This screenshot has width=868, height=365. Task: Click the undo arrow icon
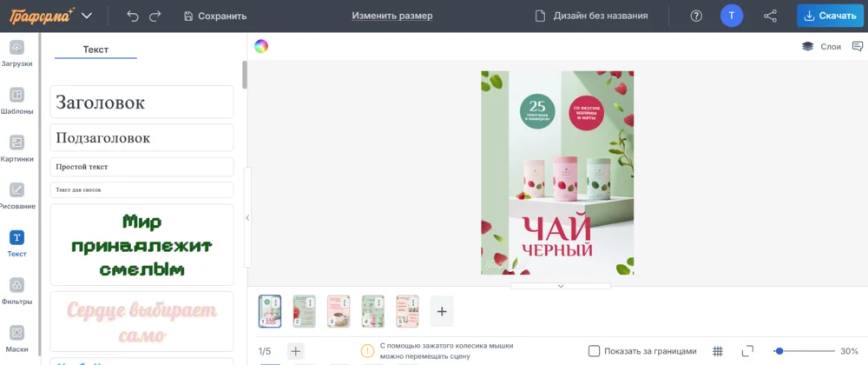[x=132, y=16]
